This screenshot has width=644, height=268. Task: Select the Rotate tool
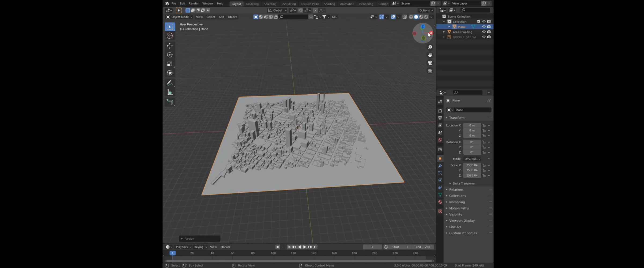pyautogui.click(x=170, y=55)
